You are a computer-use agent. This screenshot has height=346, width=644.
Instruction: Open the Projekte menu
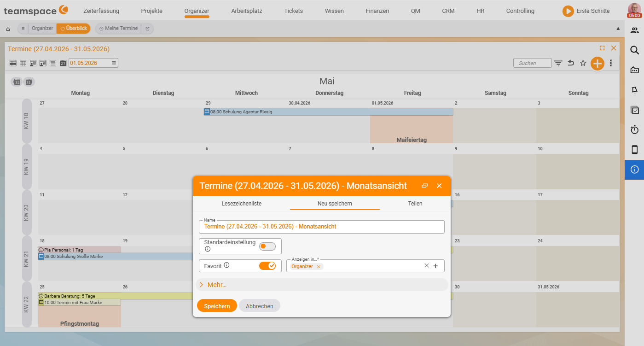[x=152, y=11]
